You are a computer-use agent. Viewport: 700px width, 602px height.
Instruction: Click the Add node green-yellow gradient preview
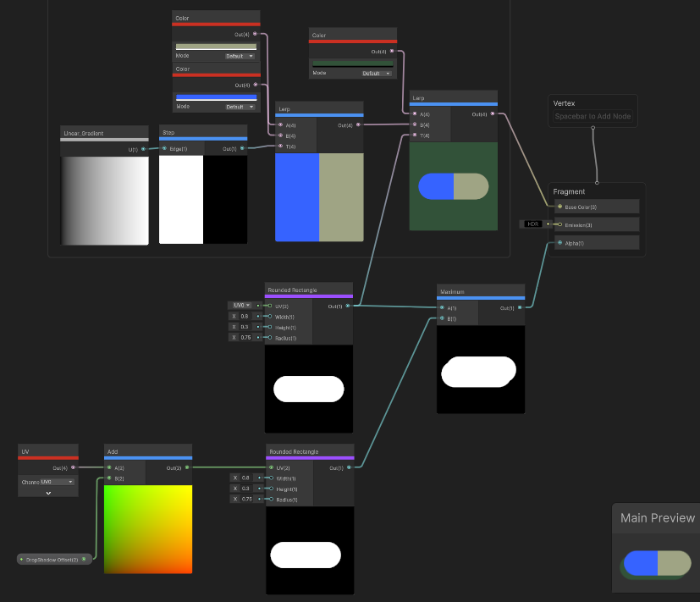148,529
